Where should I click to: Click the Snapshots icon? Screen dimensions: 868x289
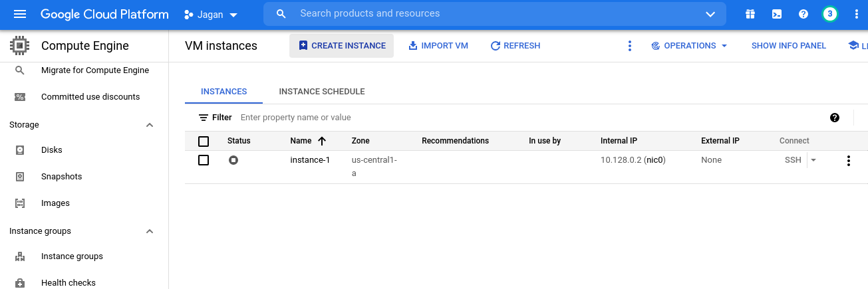tap(20, 177)
